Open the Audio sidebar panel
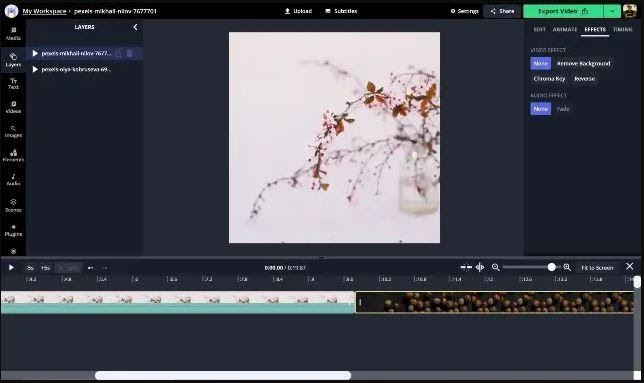 coord(13,180)
